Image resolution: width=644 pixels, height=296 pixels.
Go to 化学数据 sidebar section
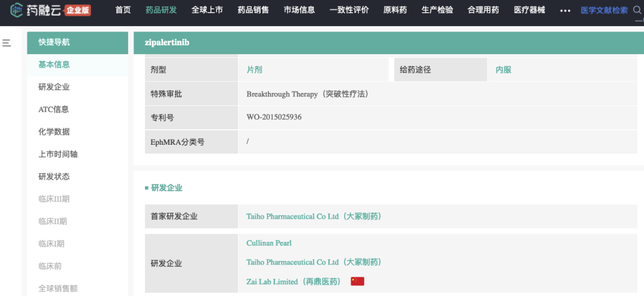tap(54, 132)
